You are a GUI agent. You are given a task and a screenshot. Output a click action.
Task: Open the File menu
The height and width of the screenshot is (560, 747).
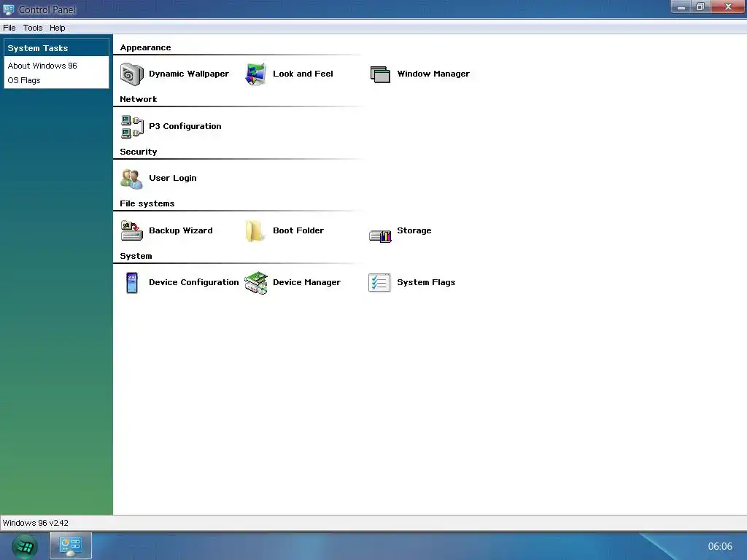(x=9, y=28)
